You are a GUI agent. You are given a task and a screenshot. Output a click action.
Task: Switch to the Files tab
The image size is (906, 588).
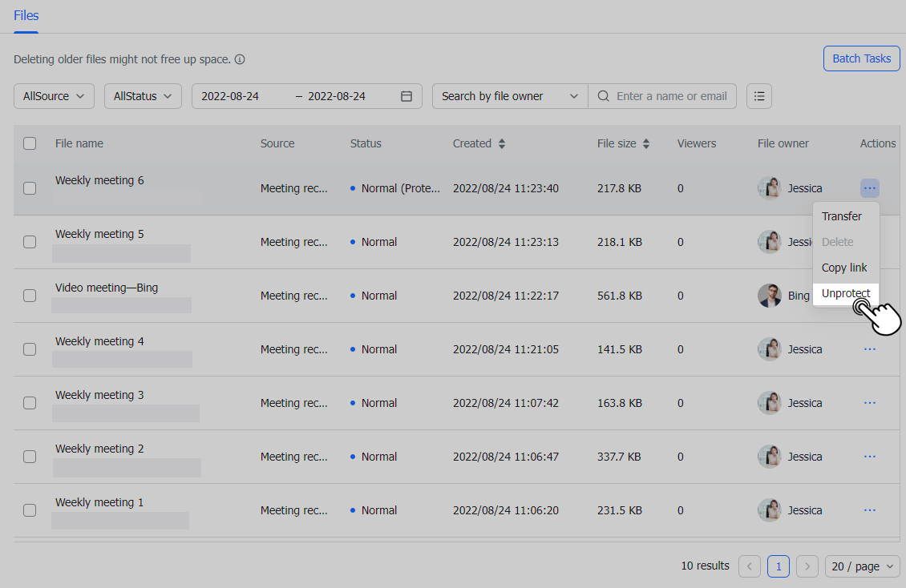[26, 15]
